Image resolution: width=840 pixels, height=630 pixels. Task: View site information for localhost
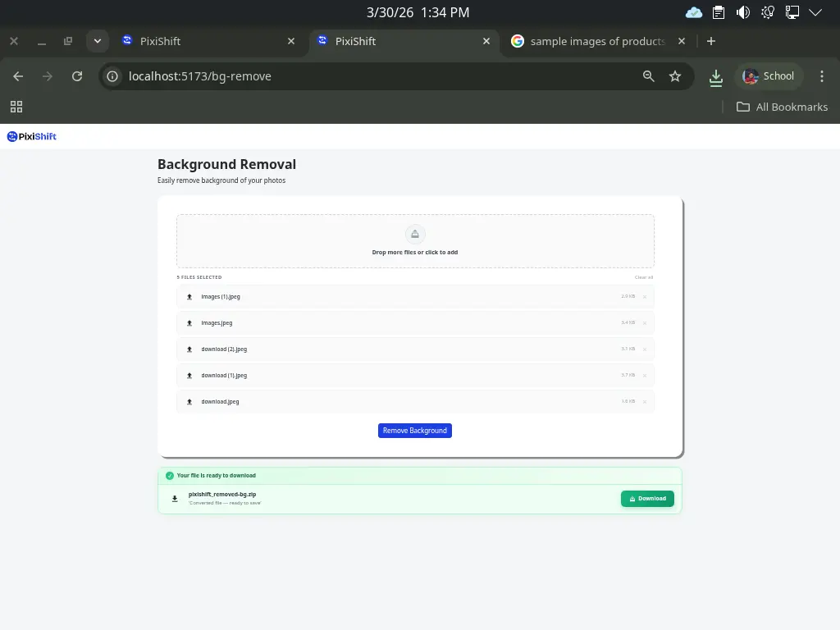tap(112, 76)
